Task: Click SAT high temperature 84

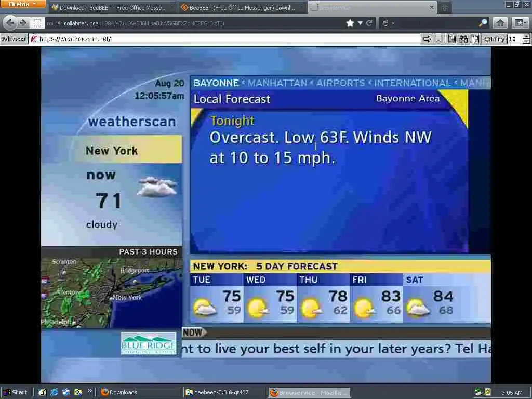Action: 443,297
